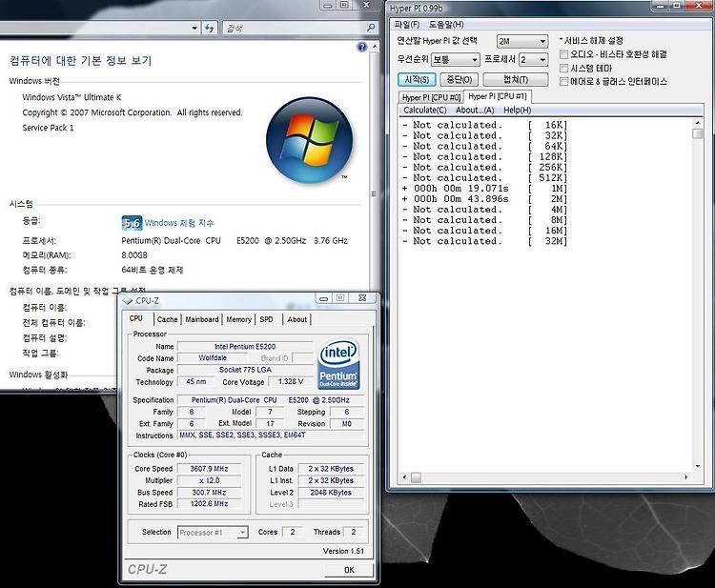Click the 16K Not calculated row
Viewport: 715px width, 588px height.
click(484, 125)
